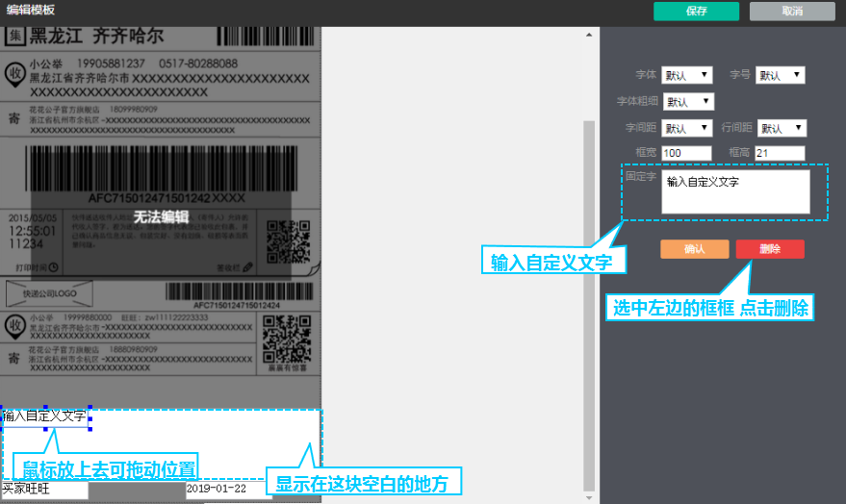Click the QR code beside the 无法编辑 area

coord(288,241)
